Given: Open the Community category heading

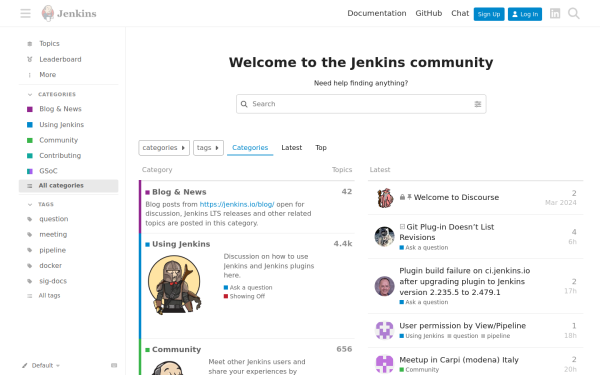Looking at the screenshot, I should click(176, 349).
